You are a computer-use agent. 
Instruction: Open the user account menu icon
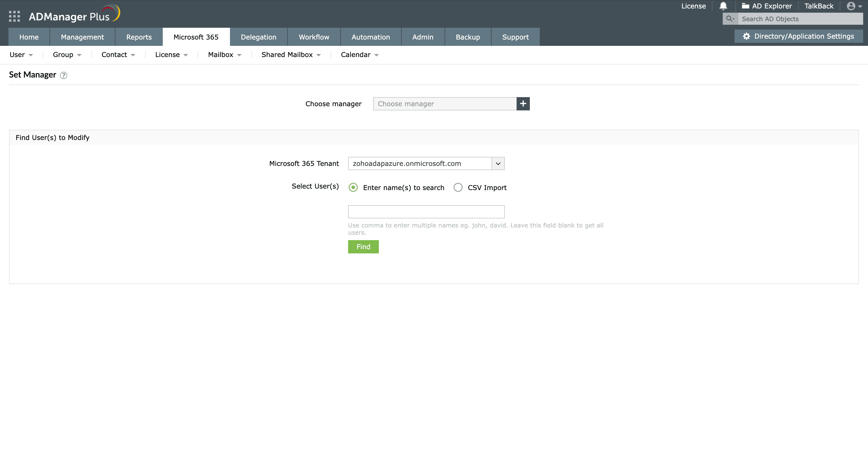click(x=851, y=6)
